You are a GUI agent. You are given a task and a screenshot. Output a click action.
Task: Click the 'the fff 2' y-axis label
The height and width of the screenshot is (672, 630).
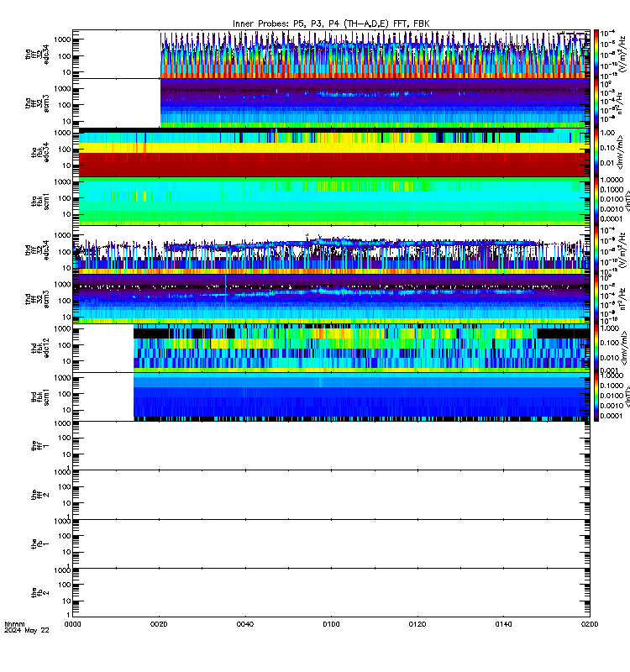[x=40, y=495]
